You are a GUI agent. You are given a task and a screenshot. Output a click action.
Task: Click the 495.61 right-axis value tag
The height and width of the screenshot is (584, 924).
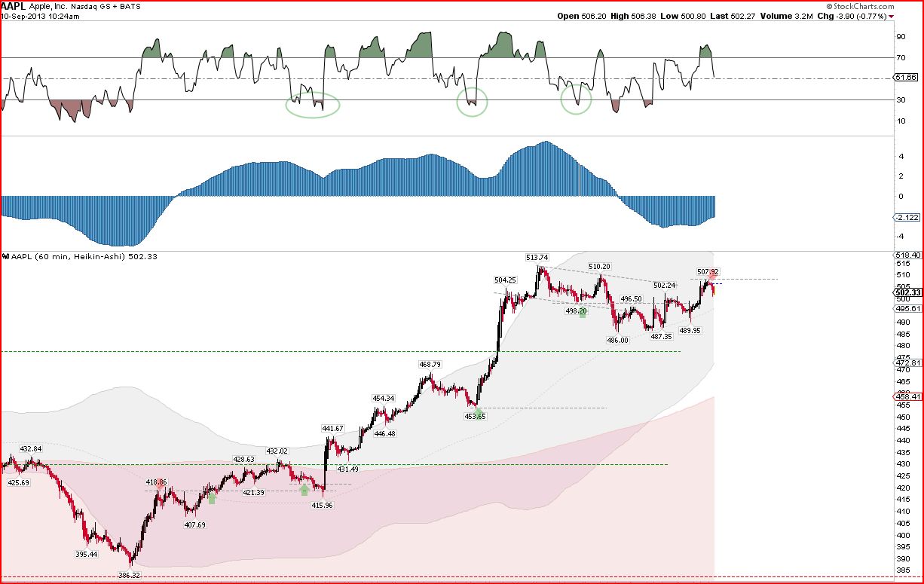pyautogui.click(x=907, y=308)
